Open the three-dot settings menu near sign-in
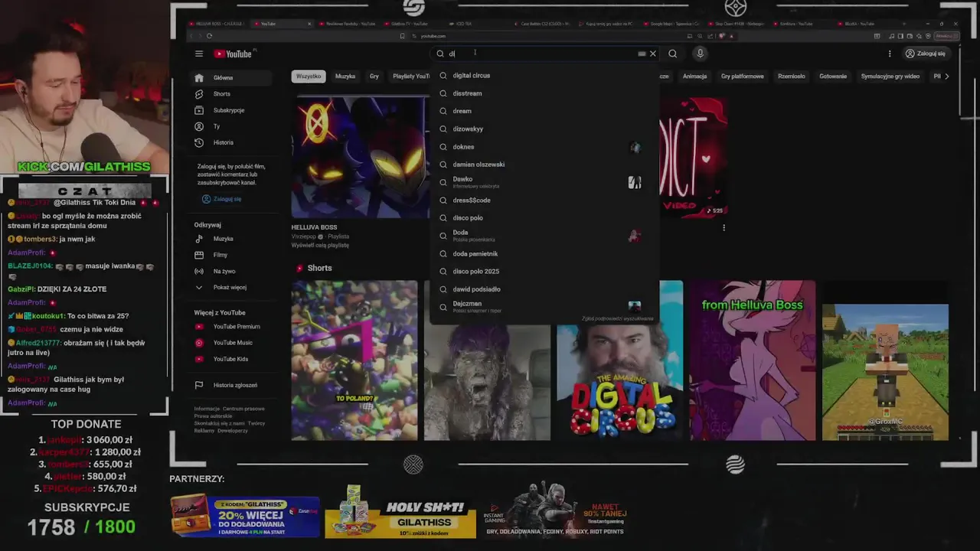The width and height of the screenshot is (980, 551). (890, 54)
